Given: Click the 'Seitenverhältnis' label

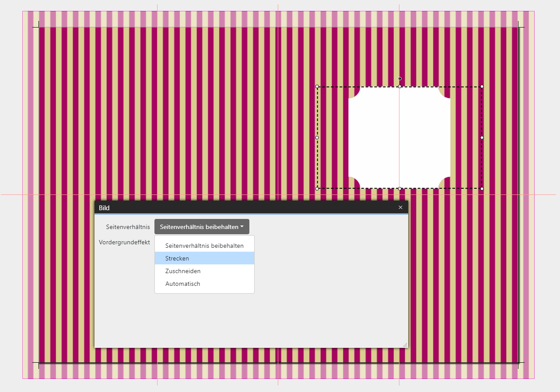Looking at the screenshot, I should [128, 227].
